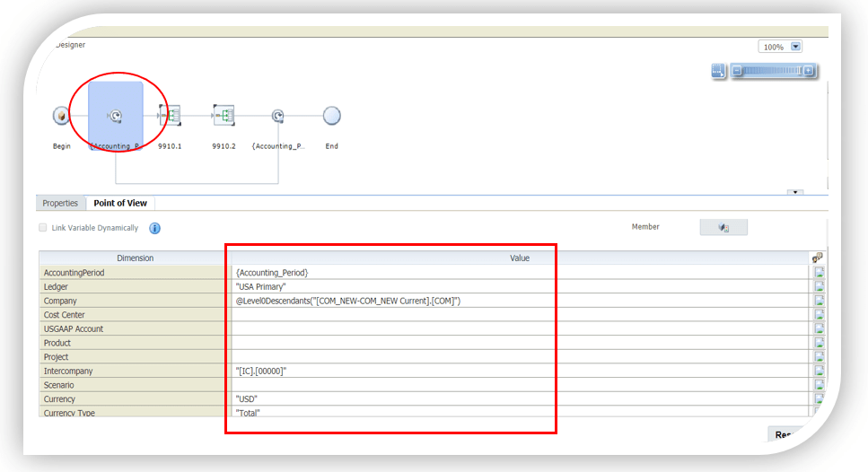
Task: Switch to the Properties tab
Action: 60,204
